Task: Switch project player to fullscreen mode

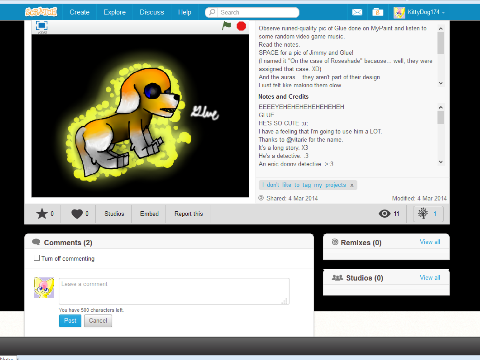Action: [42, 26]
